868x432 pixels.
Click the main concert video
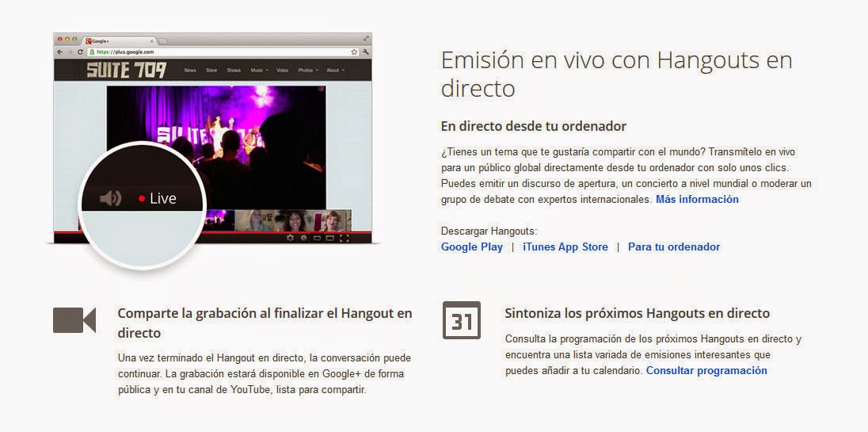[x=216, y=147]
